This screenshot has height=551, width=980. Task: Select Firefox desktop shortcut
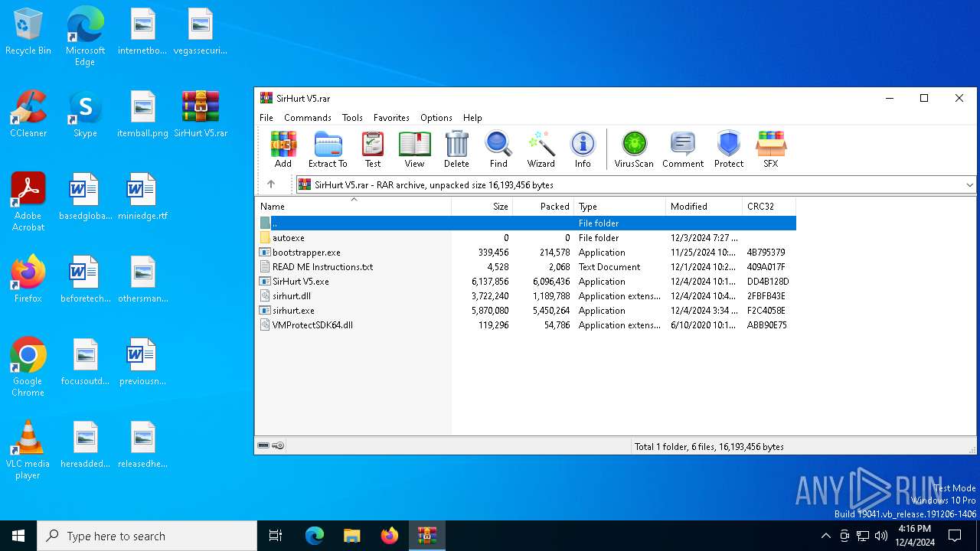[x=28, y=279]
